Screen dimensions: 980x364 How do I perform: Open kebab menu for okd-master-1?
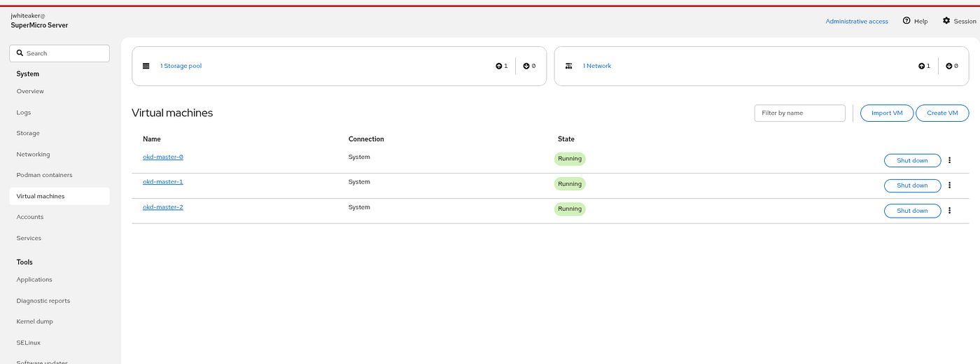950,185
